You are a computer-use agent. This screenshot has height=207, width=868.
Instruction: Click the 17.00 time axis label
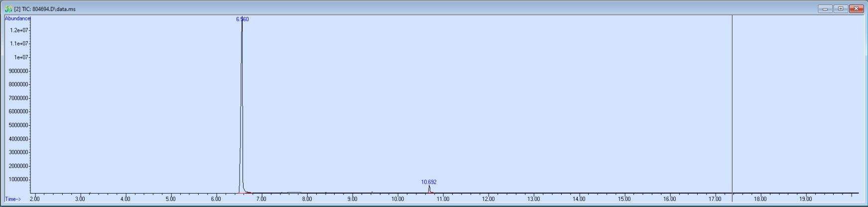pos(715,199)
